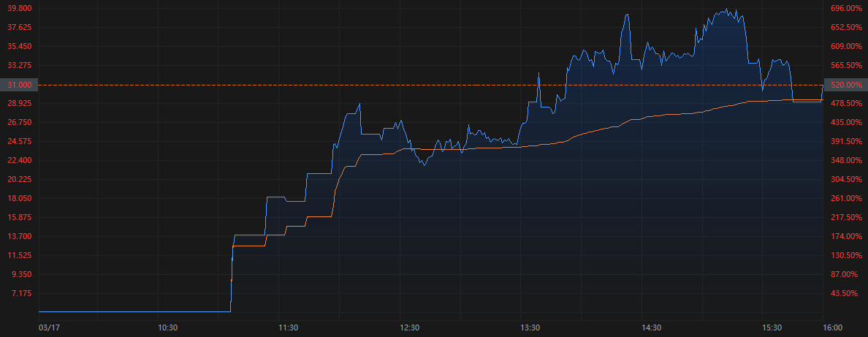Click the 652.50% percent axis label
The image size is (868, 337).
(845, 27)
